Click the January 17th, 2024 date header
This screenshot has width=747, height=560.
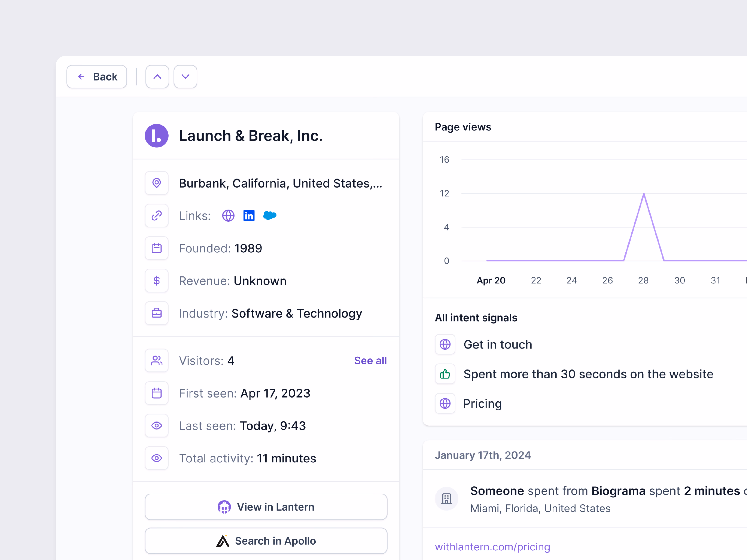tap(483, 455)
